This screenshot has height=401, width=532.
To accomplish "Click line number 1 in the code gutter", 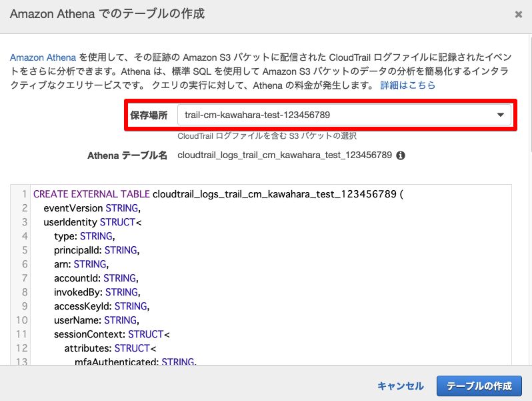I will point(24,194).
